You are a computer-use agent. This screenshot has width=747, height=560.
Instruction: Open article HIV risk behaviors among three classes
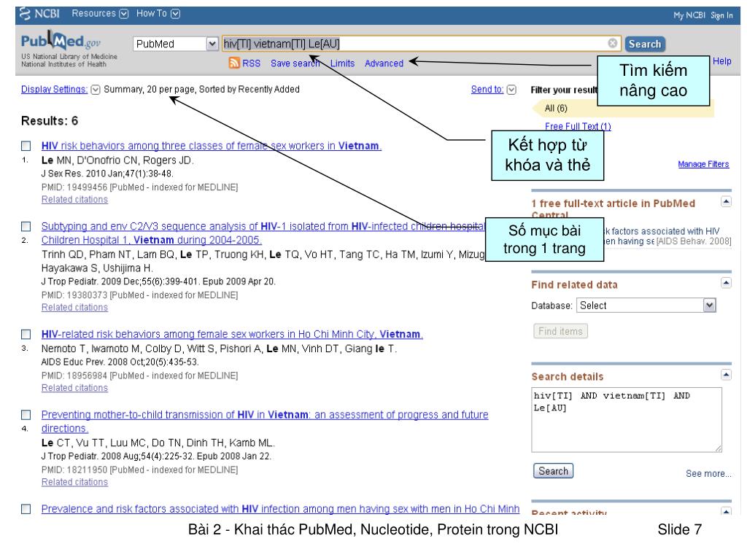point(212,146)
